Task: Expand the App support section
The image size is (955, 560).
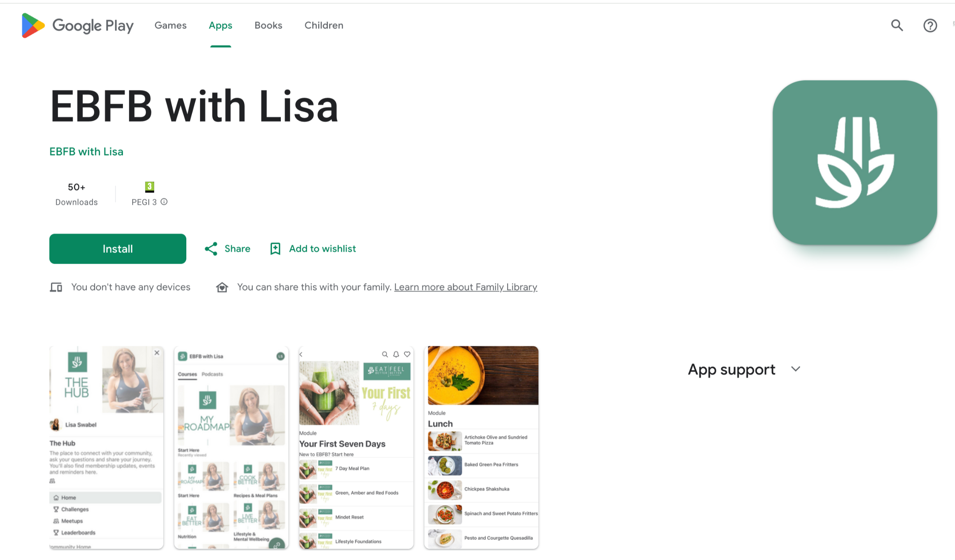Action: click(796, 369)
